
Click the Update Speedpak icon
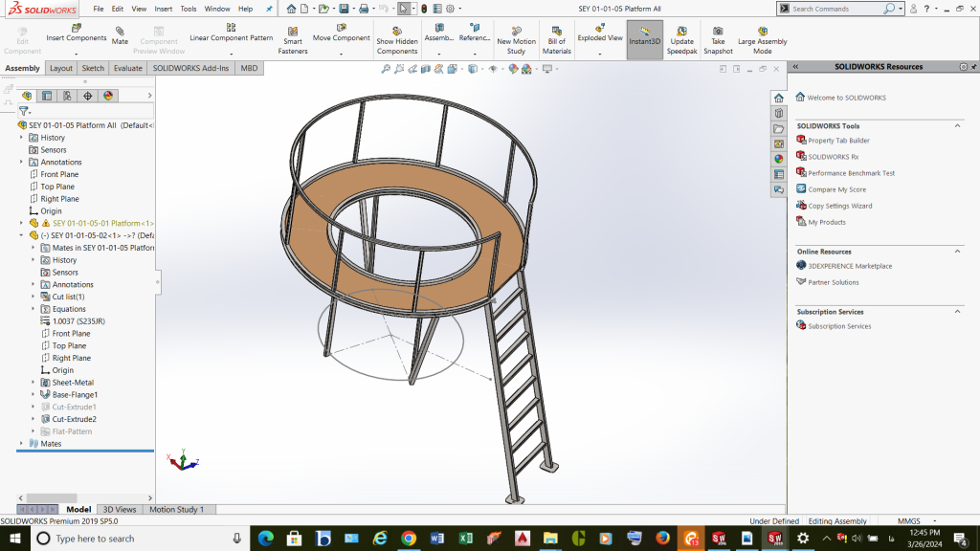tap(681, 39)
